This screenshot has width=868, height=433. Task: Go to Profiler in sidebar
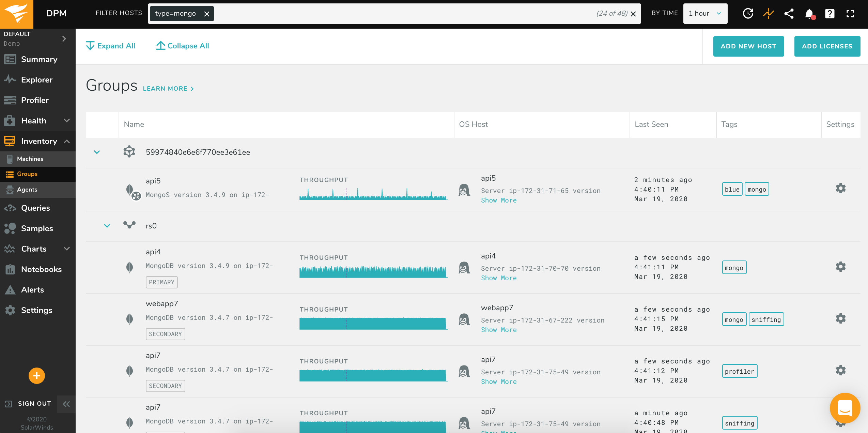click(35, 100)
